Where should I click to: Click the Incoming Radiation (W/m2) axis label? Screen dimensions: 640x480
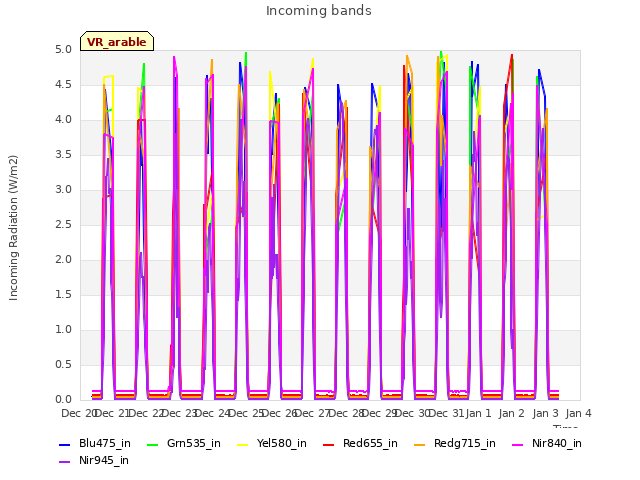point(13,228)
